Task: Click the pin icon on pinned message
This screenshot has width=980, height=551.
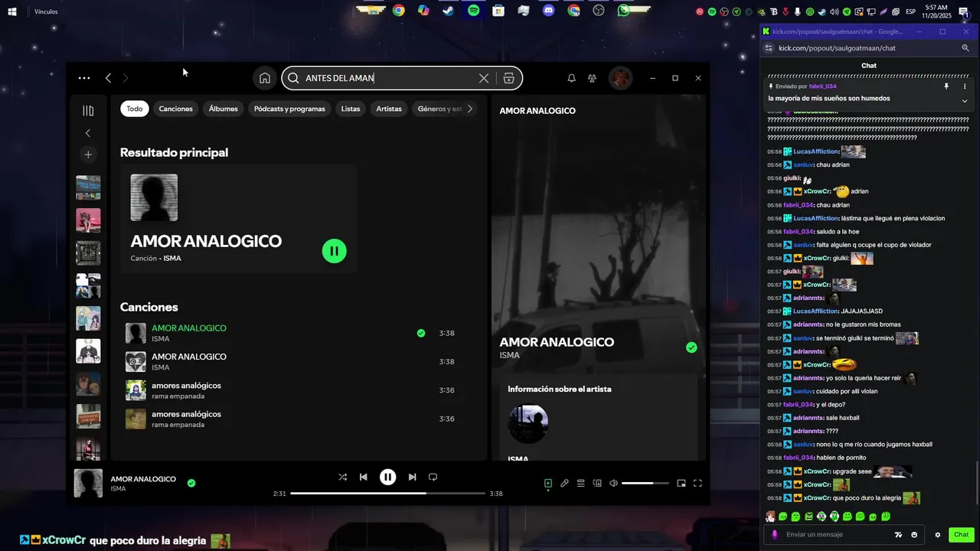Action: click(x=946, y=86)
